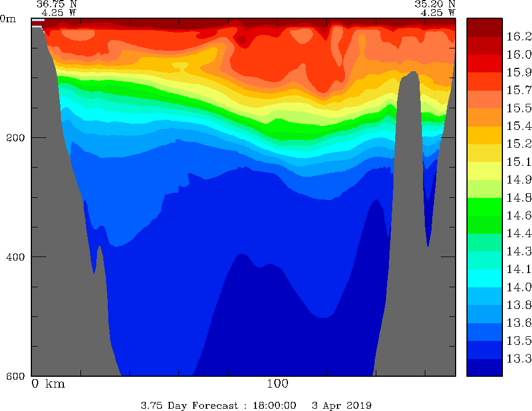Click the 200 depth axis label

click(15, 138)
